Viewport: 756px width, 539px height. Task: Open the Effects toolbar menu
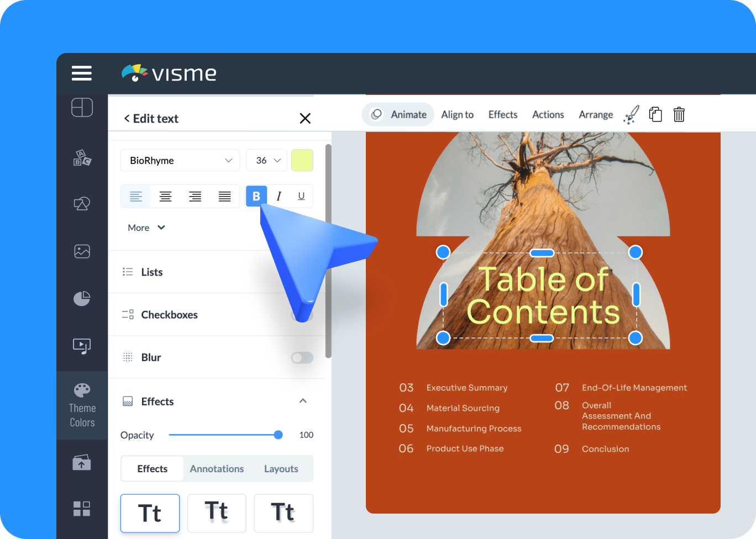[x=503, y=114]
